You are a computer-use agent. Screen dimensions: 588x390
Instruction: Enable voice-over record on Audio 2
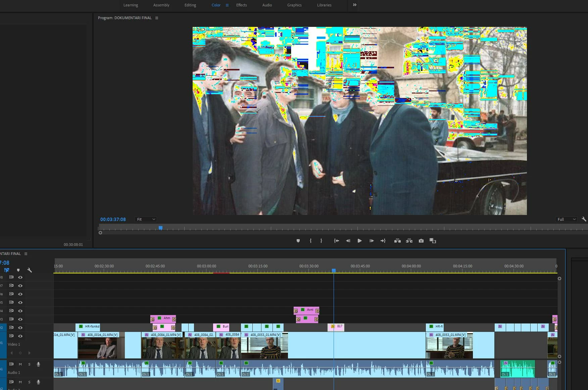tap(38, 382)
